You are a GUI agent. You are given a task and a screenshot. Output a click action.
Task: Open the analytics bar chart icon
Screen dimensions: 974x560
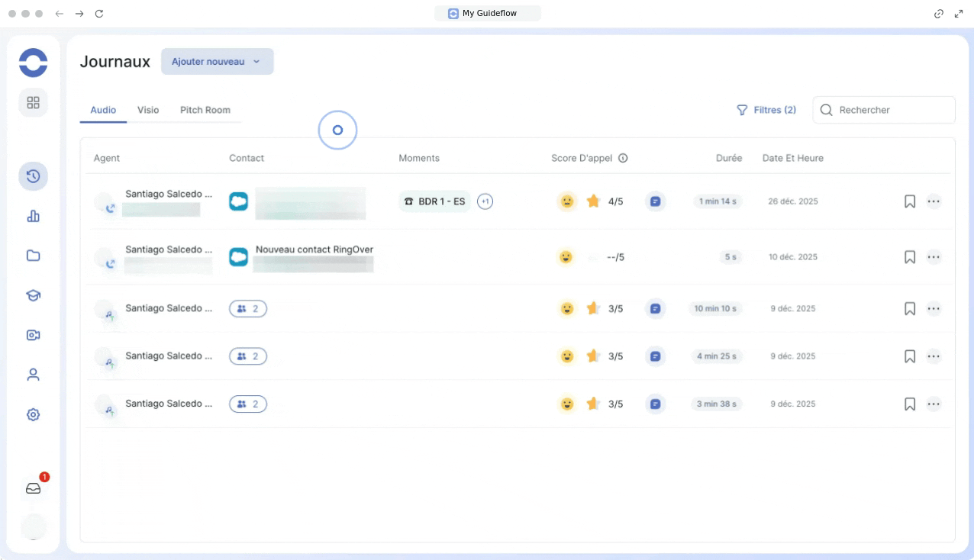pyautogui.click(x=33, y=216)
